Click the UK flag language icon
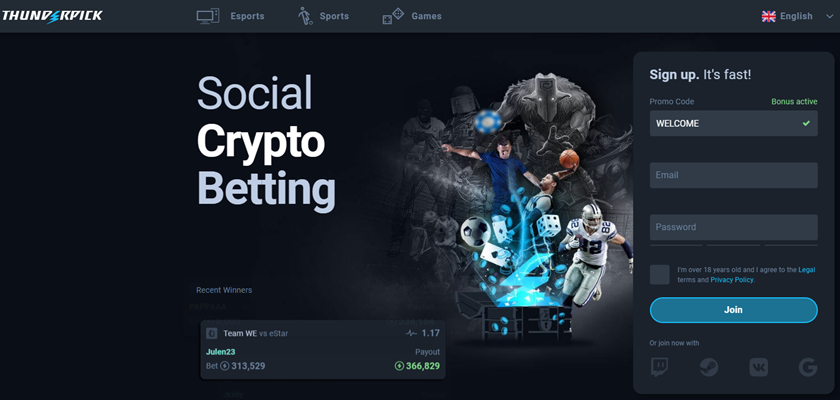Screen dimensions: 840x400 click(768, 16)
